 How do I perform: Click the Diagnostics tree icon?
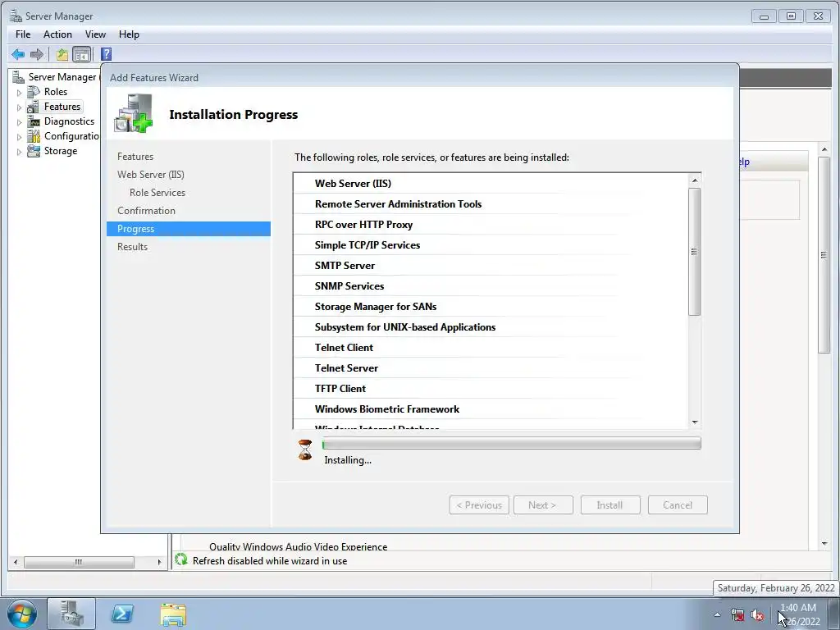click(33, 121)
